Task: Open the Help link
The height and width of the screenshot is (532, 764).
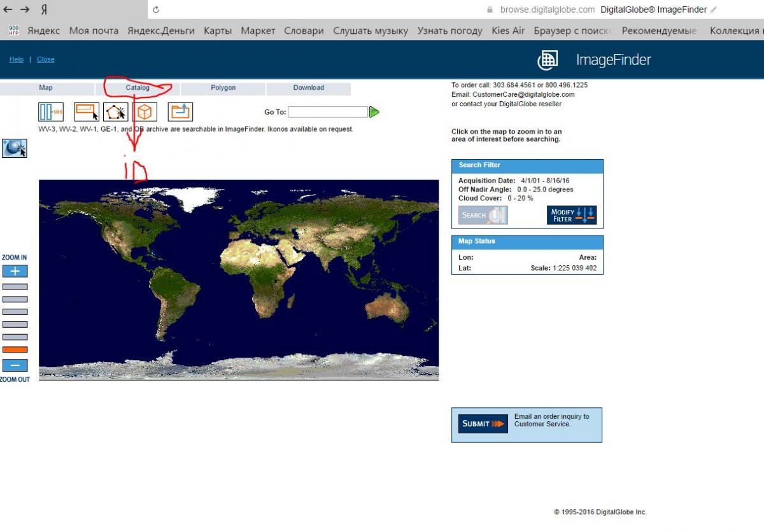Action: point(17,59)
